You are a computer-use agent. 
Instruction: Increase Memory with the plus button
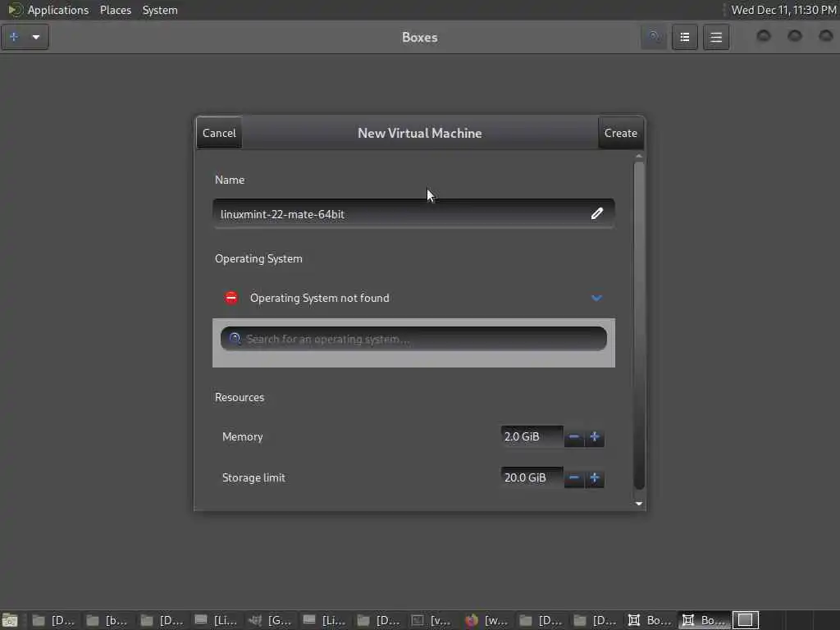click(594, 436)
